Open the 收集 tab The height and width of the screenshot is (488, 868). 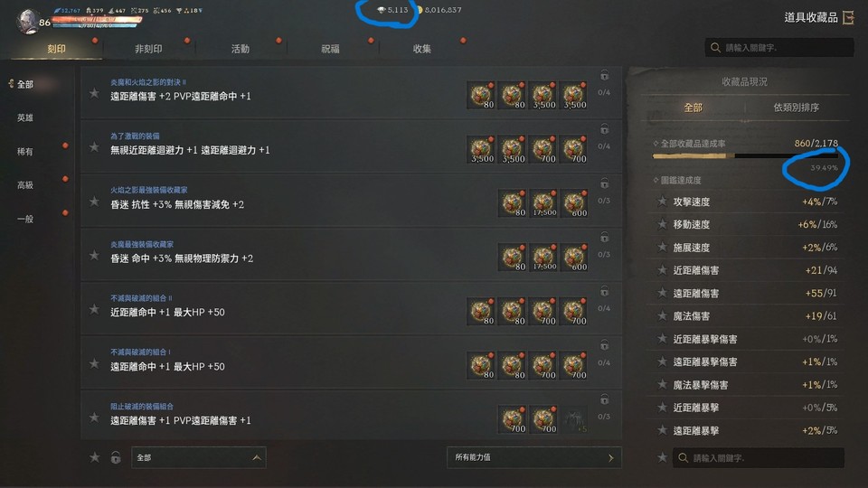coord(422,49)
